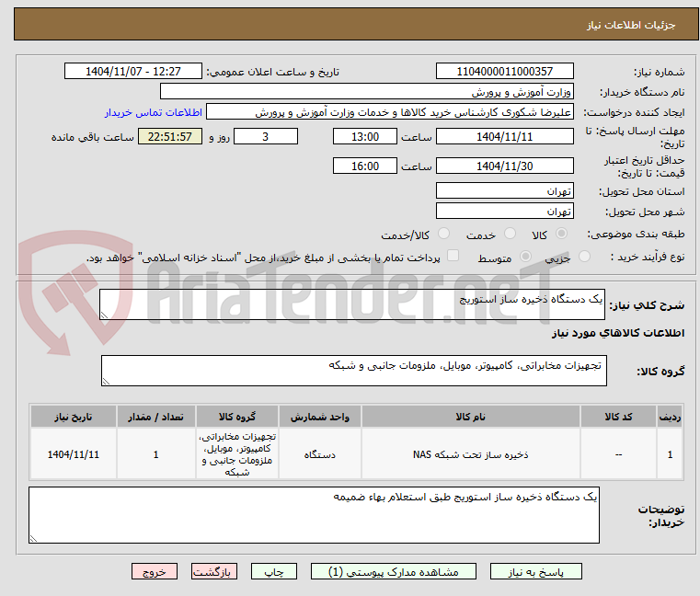Click the توضیحات خریدار text area
The width and height of the screenshot is (700, 596).
click(x=314, y=515)
